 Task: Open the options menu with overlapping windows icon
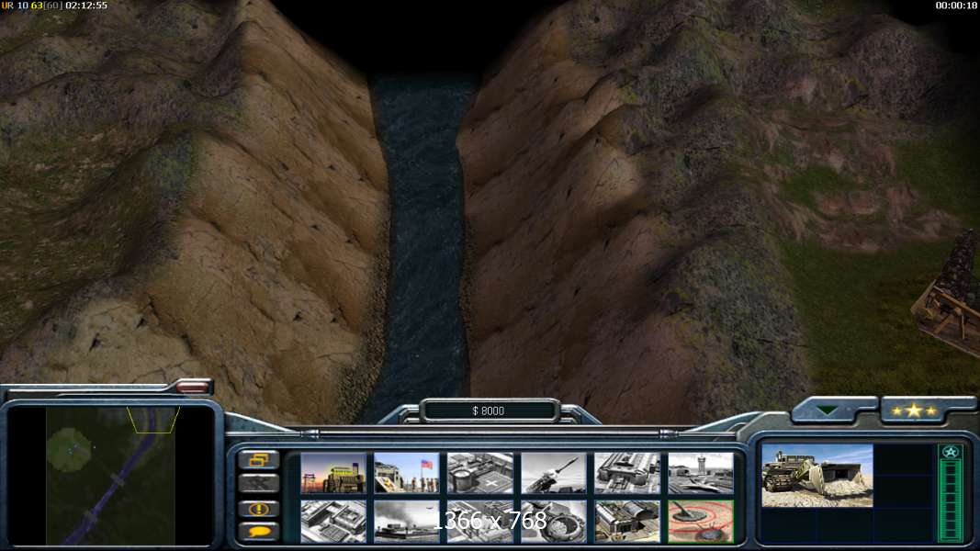pos(258,460)
